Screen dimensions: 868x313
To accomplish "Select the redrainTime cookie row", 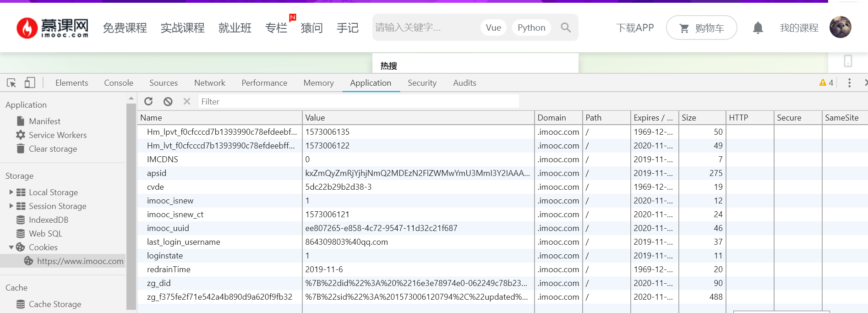I will pyautogui.click(x=502, y=269).
